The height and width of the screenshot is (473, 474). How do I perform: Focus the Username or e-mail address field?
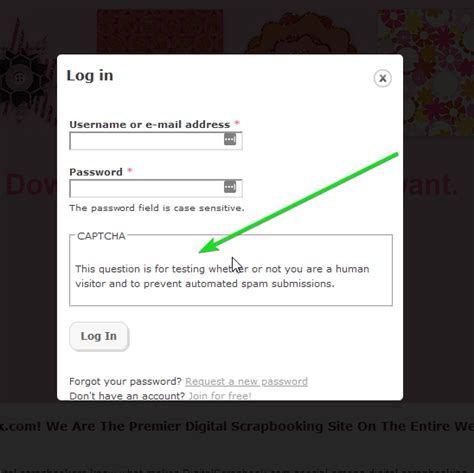pyautogui.click(x=156, y=141)
